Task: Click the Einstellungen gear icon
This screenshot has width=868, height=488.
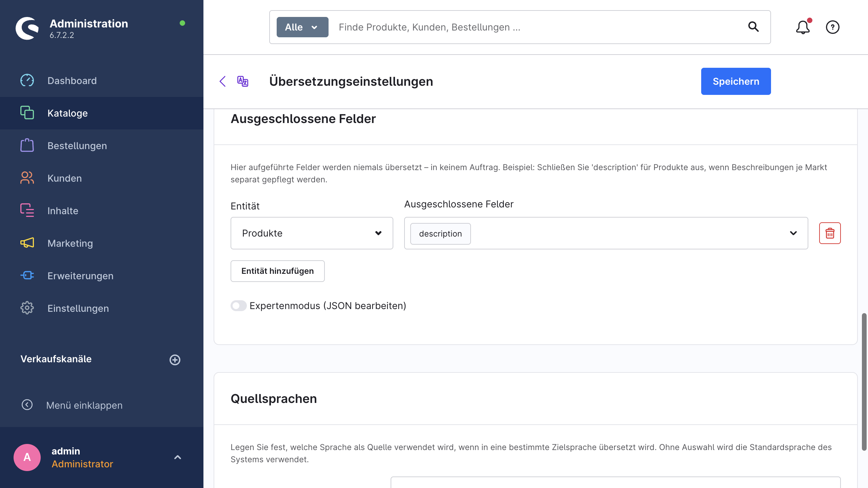Action: [x=27, y=308]
